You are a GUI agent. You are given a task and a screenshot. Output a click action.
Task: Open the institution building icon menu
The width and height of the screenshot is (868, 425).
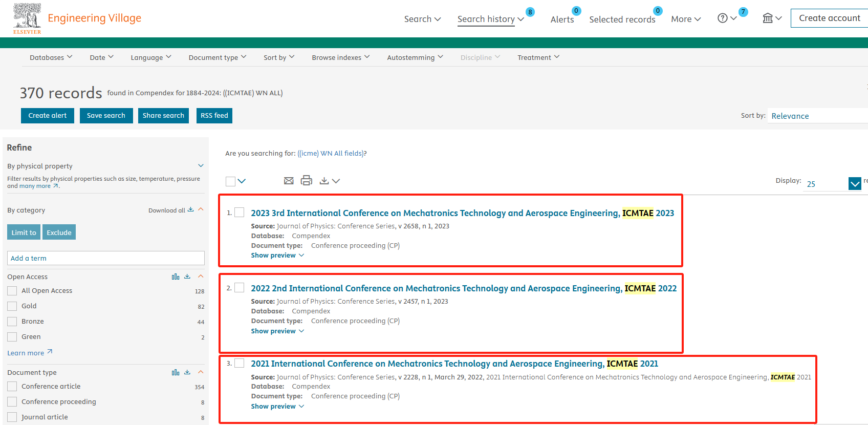pyautogui.click(x=768, y=18)
